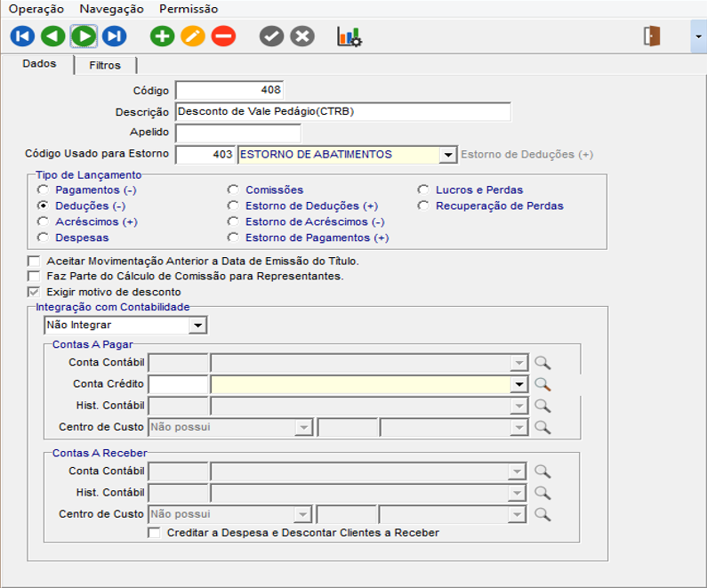Viewport: 707px width, 588px height.
Task: Select Estorno de Deduções (+) option
Action: click(233, 206)
